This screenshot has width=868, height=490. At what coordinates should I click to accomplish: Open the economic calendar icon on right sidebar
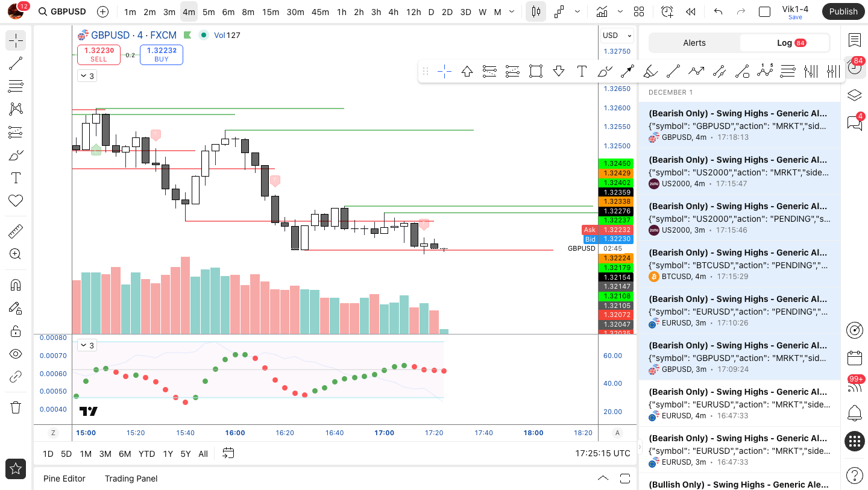pos(855,358)
